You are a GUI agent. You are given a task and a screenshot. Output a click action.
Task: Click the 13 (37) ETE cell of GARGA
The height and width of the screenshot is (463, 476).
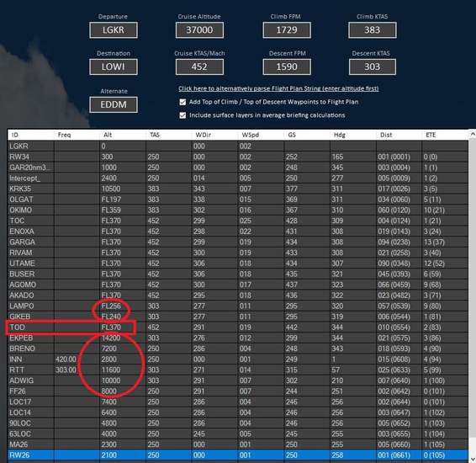(x=445, y=242)
